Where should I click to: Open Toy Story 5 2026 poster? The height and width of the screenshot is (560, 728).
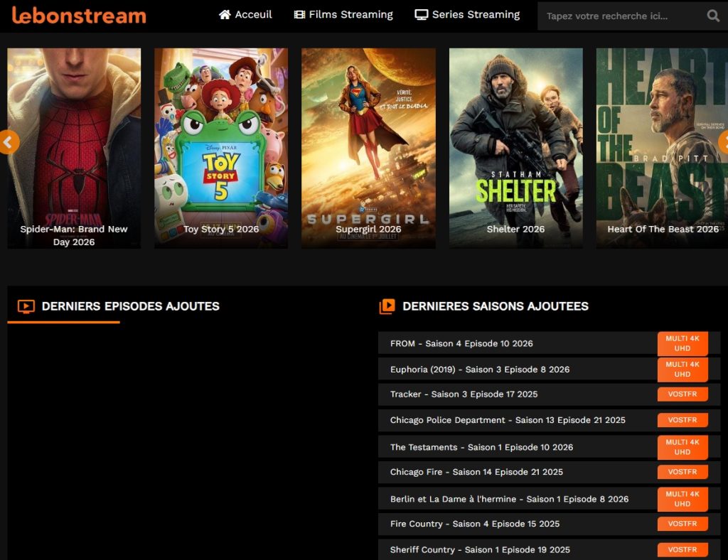coord(221,149)
